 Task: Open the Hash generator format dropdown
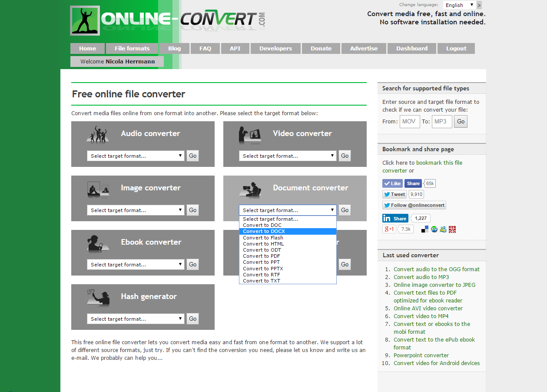[136, 319]
